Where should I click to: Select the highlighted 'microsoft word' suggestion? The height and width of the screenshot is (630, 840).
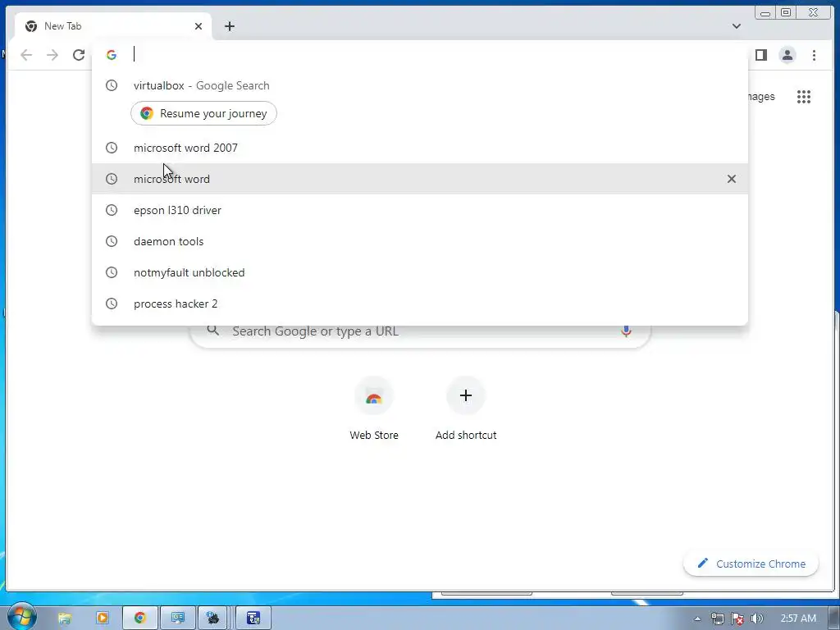420,179
